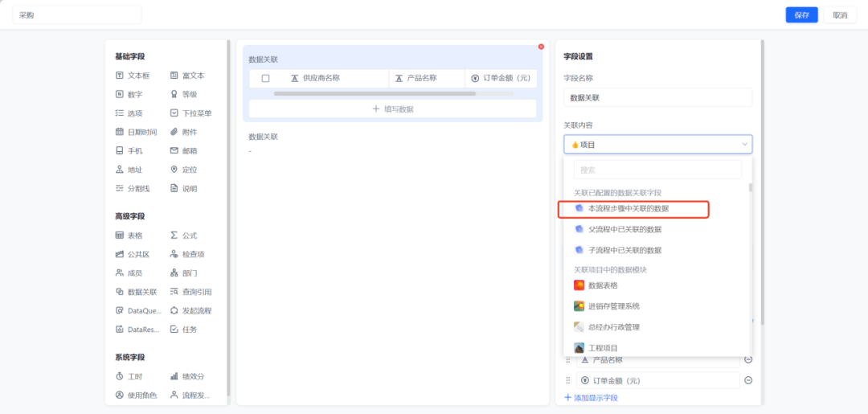Image resolution: width=868 pixels, height=414 pixels.
Task: Add a 富文本 field from the palette
Action: pos(187,76)
